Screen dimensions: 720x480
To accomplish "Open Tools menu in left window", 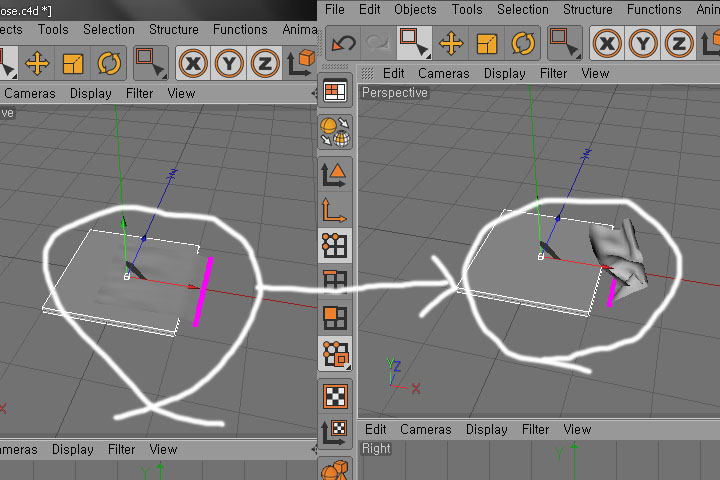I will 53,29.
